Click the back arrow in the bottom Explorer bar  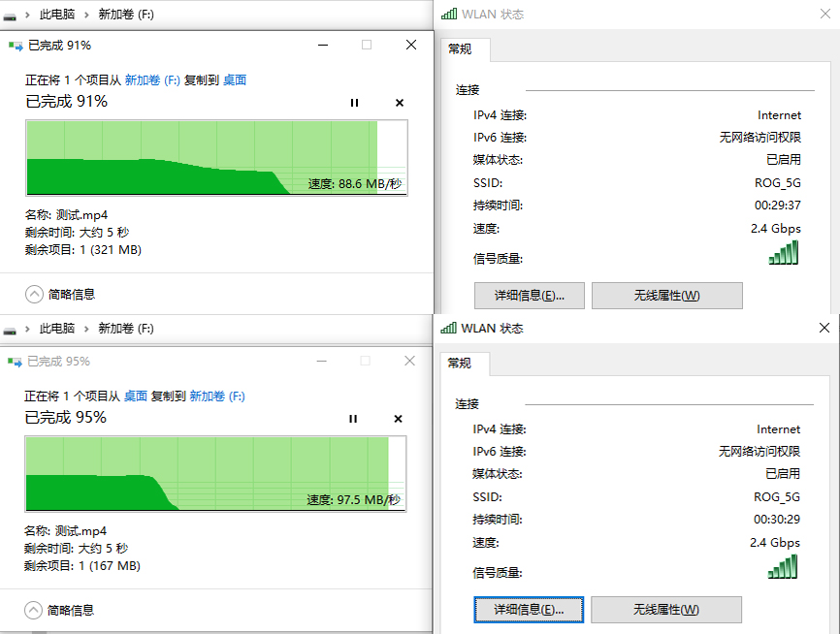[x=10, y=329]
